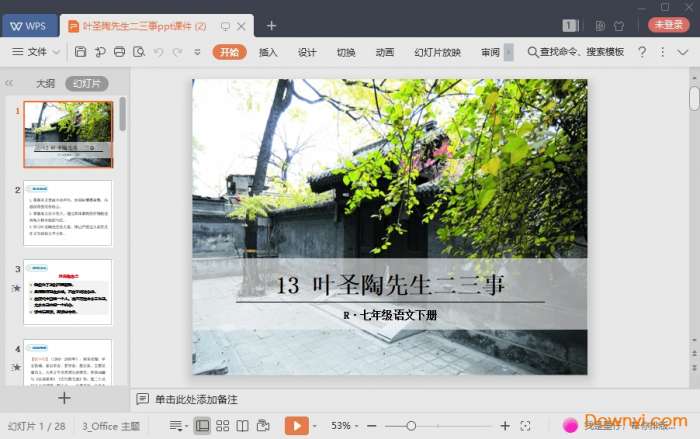Open the 幻灯片放映 ribbon tab

(x=437, y=52)
